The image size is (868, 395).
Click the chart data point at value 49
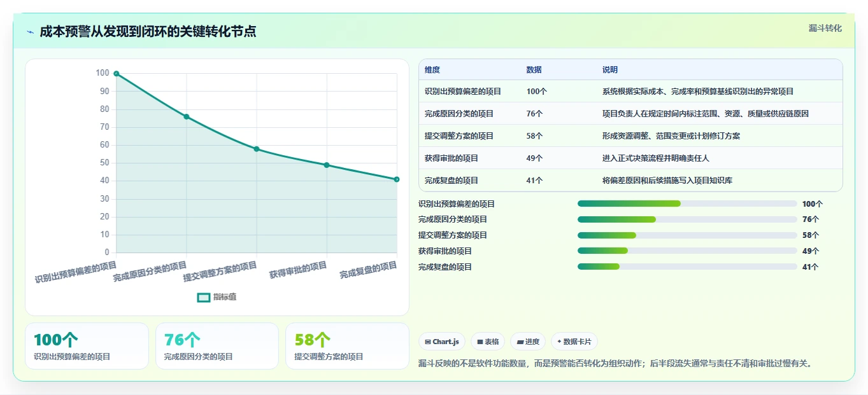click(327, 165)
